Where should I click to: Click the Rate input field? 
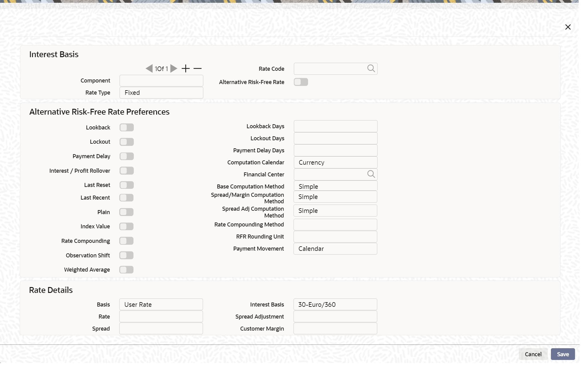[x=161, y=317]
